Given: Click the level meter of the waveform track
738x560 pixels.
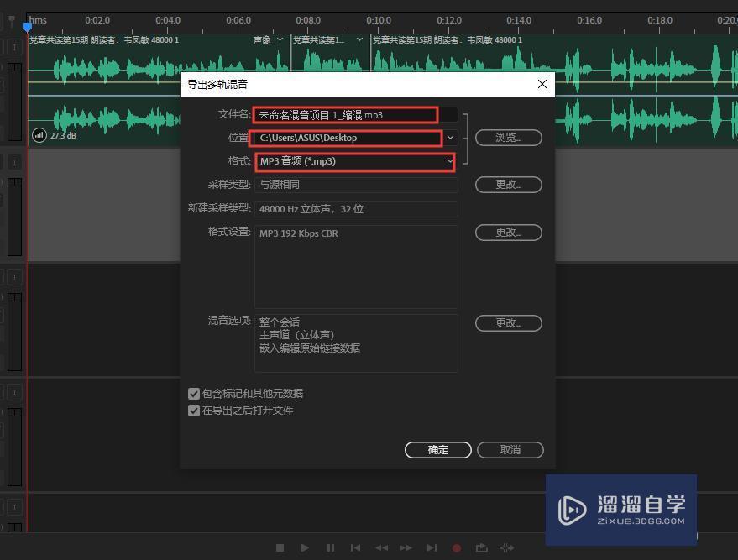Looking at the screenshot, I should [14, 102].
